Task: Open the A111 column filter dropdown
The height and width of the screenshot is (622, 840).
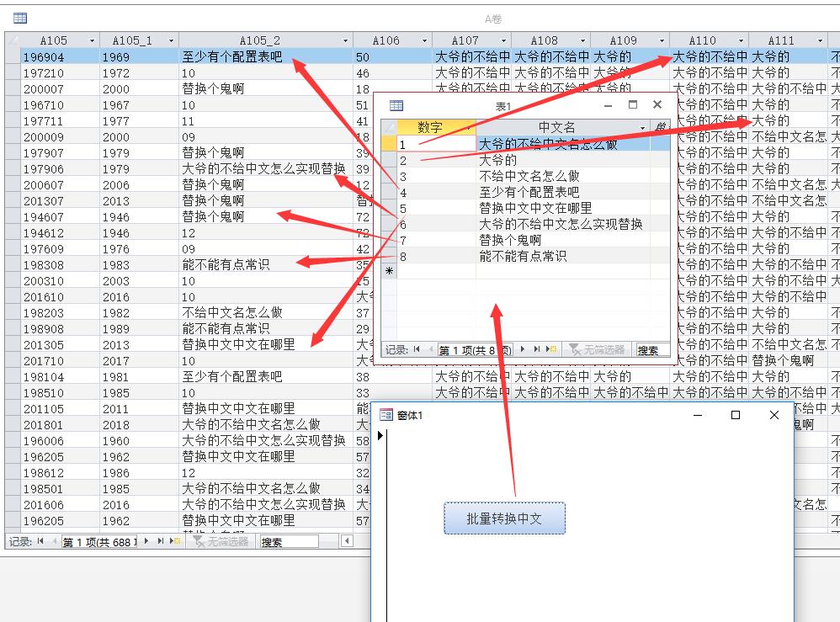Action: pyautogui.click(x=820, y=40)
